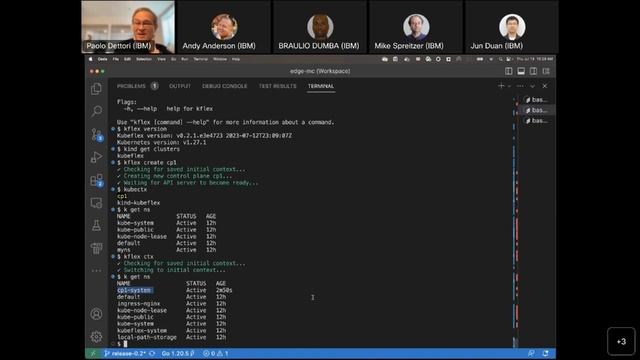
Task: Close the terminal panel with the X
Action: [x=544, y=86]
